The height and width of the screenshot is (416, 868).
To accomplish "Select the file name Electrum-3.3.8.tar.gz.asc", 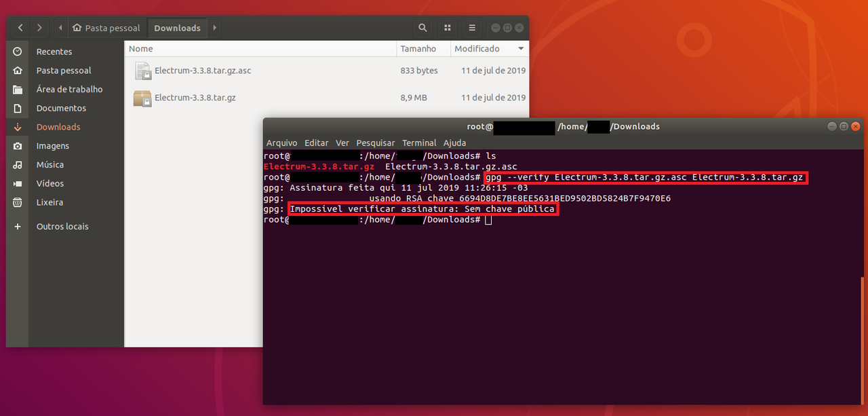I will 203,71.
